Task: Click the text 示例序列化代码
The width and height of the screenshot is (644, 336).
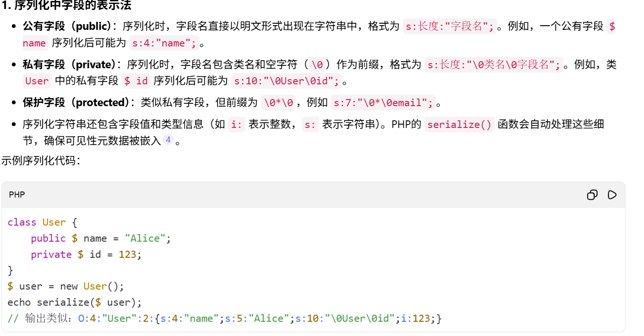Action: tap(41, 161)
